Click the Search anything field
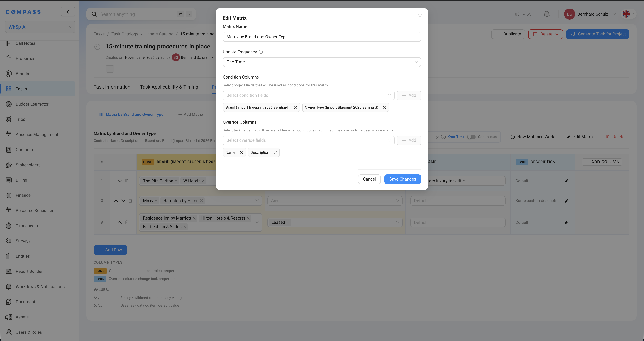This screenshot has width=644, height=341. pos(141,14)
